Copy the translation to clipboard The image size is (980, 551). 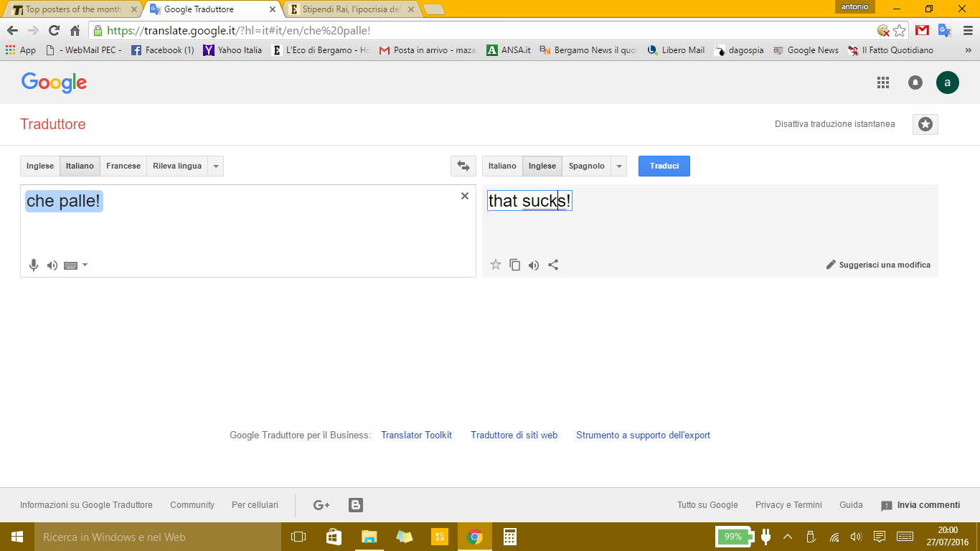pyautogui.click(x=515, y=265)
